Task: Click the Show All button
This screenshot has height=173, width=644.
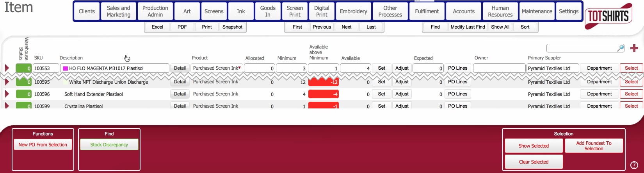Action: tap(500, 27)
